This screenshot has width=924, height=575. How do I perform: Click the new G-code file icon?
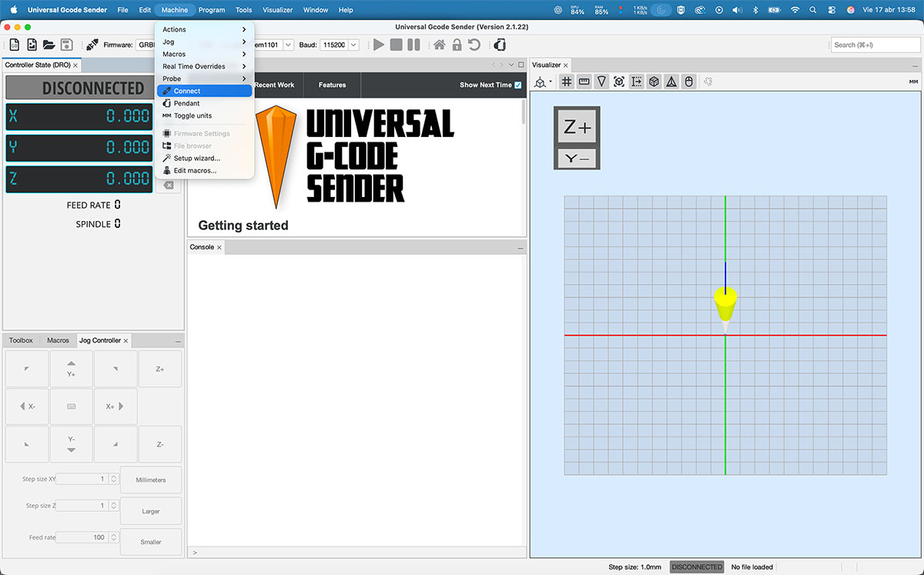pyautogui.click(x=14, y=45)
